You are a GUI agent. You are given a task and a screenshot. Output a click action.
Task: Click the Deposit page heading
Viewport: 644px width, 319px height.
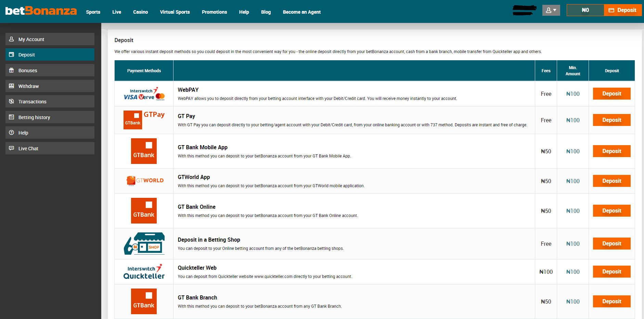pos(124,40)
